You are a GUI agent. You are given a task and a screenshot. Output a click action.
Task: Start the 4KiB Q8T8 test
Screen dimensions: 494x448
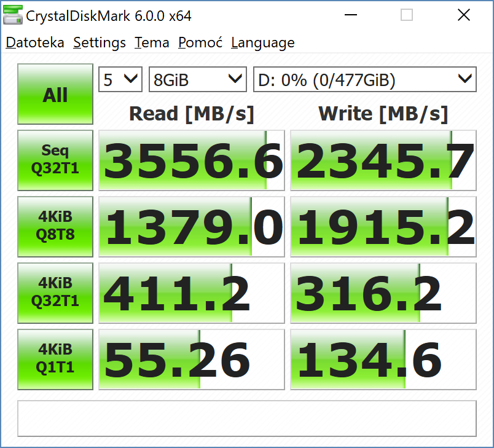pos(55,227)
